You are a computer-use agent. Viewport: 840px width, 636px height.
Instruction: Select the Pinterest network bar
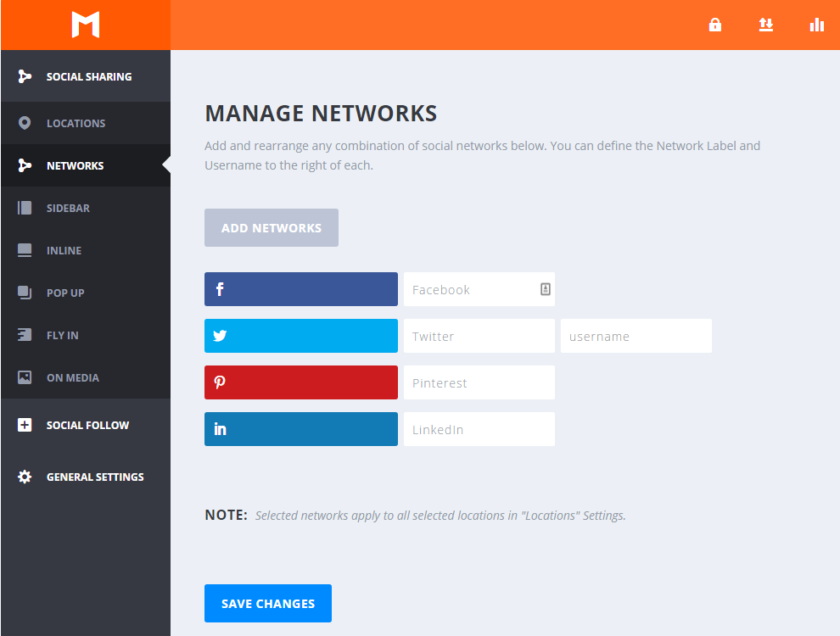300,382
